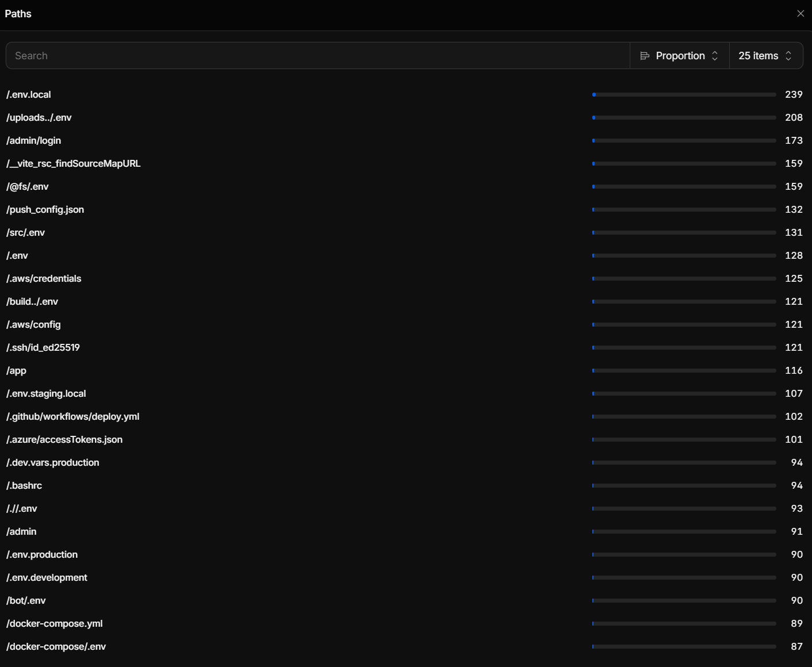The width and height of the screenshot is (812, 667).
Task: Select /__vite_rsc_findSourceMapURL path
Action: click(x=74, y=163)
